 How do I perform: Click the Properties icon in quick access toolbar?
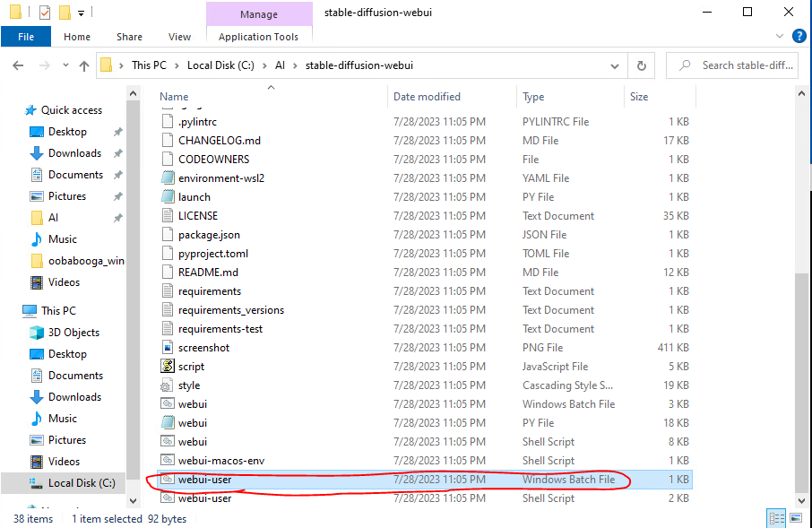[45, 12]
